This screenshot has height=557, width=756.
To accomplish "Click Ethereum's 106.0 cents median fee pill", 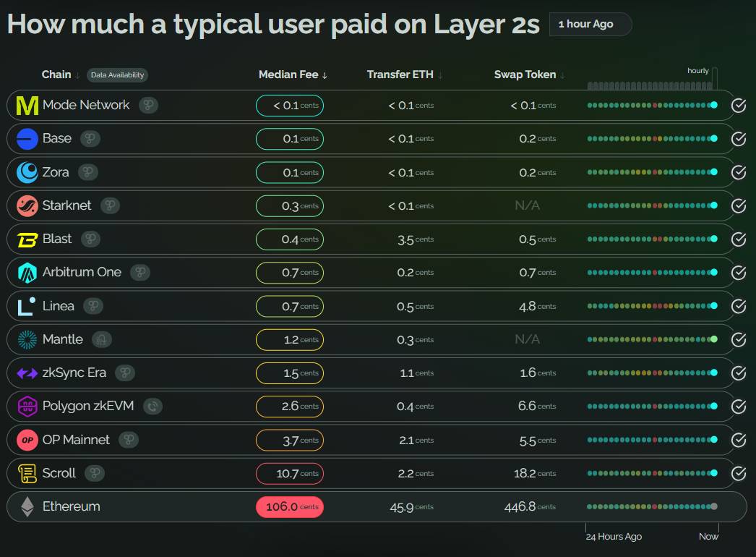I will pyautogui.click(x=290, y=507).
